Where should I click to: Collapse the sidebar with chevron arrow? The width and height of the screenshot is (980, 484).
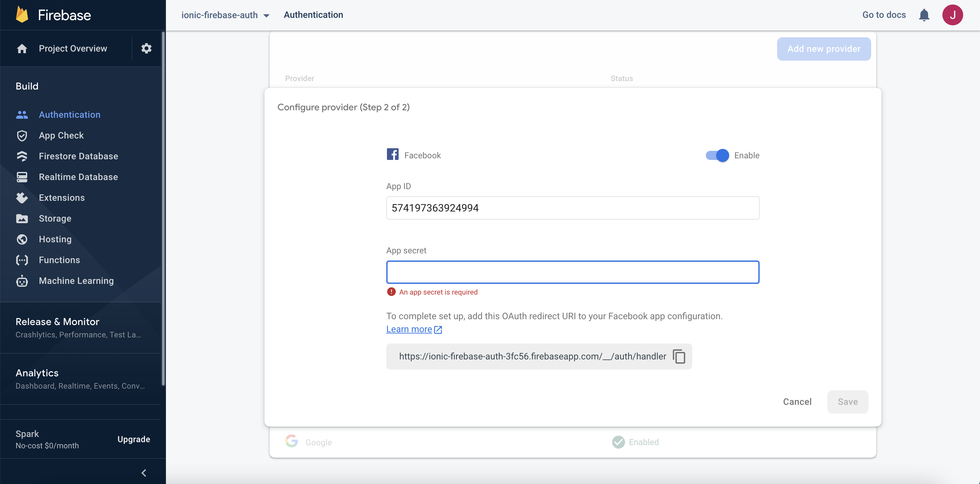point(144,473)
